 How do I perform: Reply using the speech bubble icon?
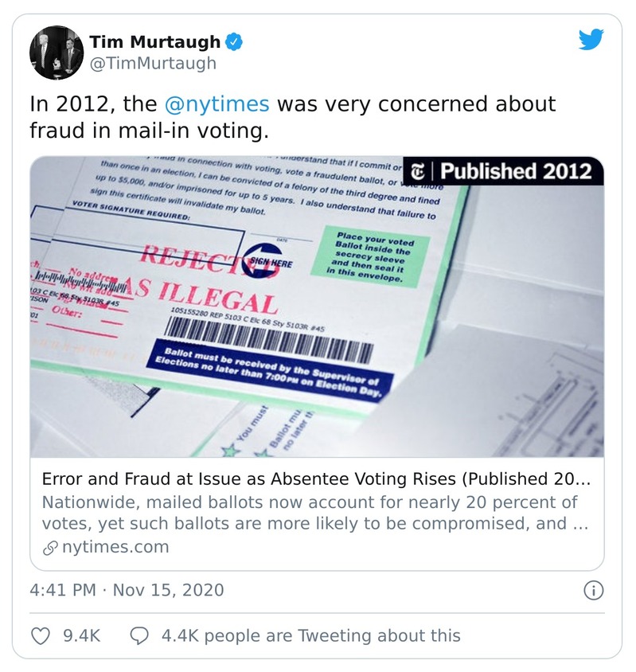139,635
